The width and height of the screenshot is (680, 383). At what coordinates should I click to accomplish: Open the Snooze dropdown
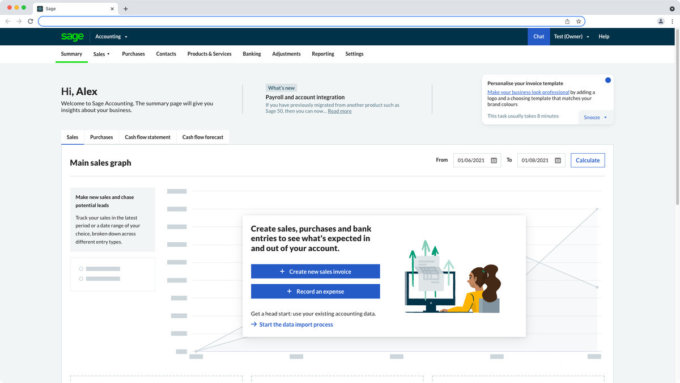pyautogui.click(x=595, y=118)
